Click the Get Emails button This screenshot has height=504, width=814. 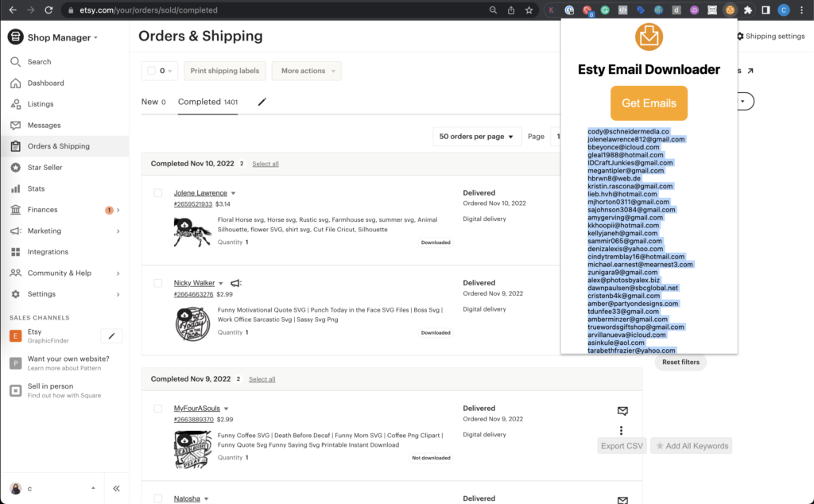[x=649, y=103]
